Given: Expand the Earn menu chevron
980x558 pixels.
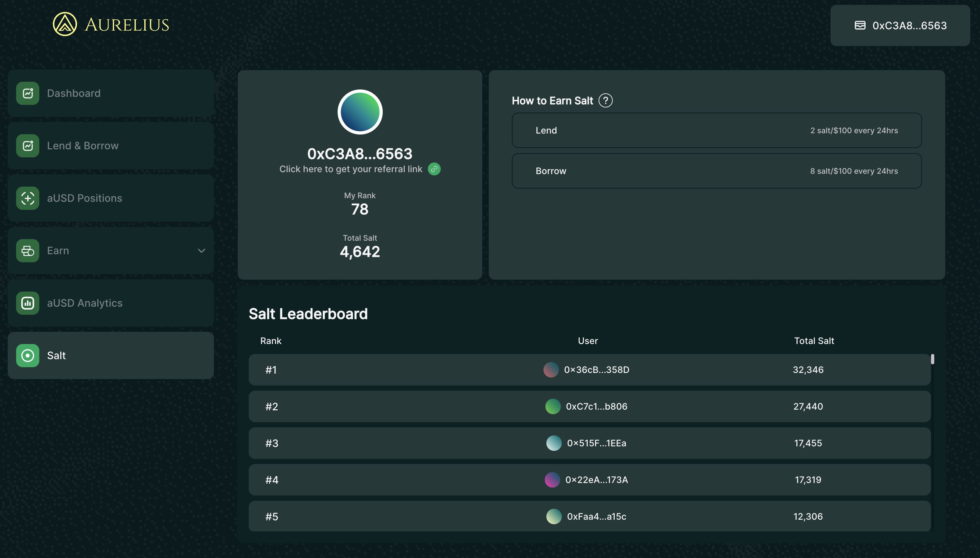Looking at the screenshot, I should tap(201, 251).
